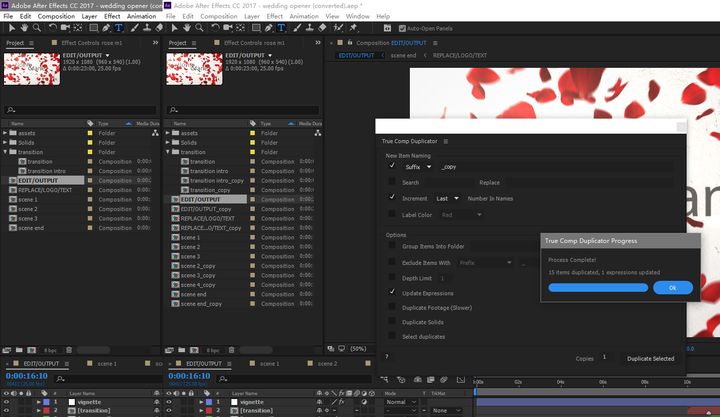
Task: Select the Hand tool in left window toolbar
Action: [x=24, y=28]
